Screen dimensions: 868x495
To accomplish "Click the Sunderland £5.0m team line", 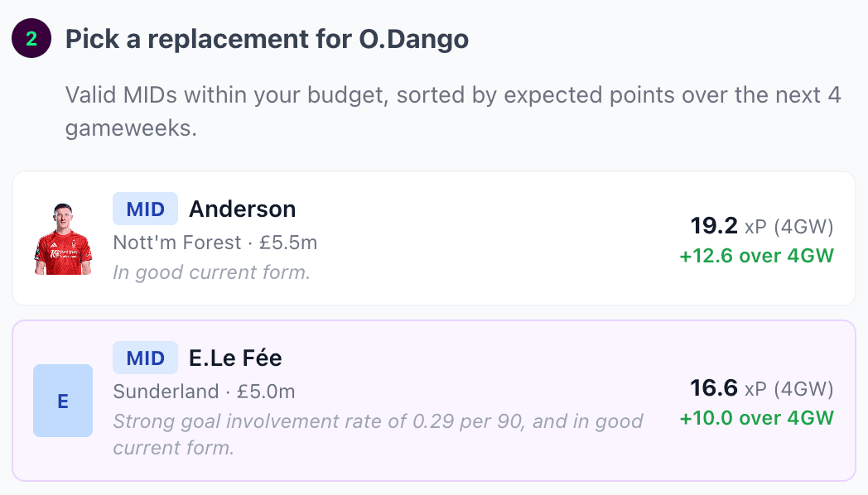I will [x=204, y=392].
